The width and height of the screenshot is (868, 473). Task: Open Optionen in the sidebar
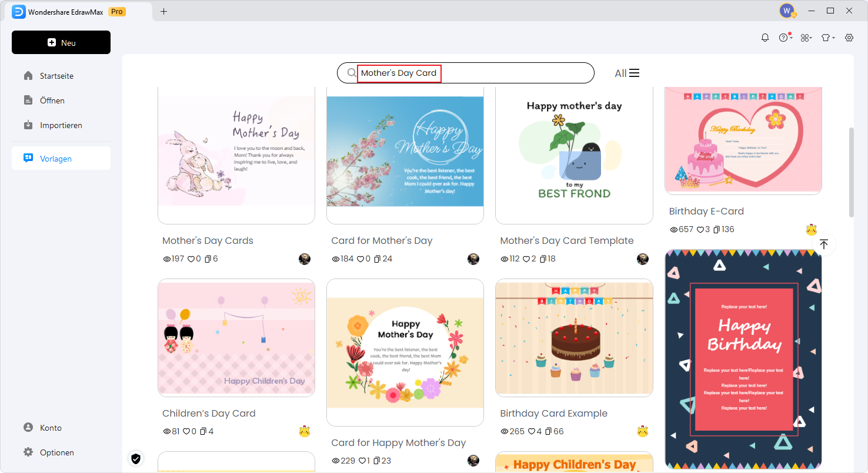[x=56, y=452]
